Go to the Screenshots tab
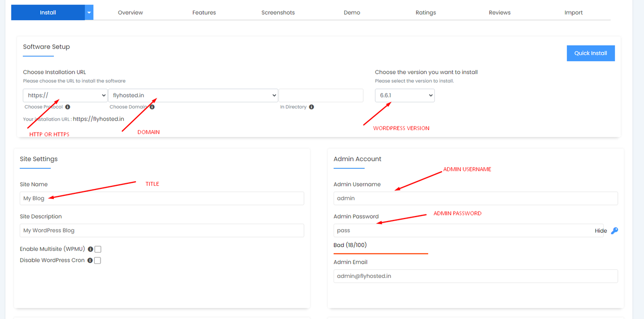644x319 pixels. tap(278, 13)
